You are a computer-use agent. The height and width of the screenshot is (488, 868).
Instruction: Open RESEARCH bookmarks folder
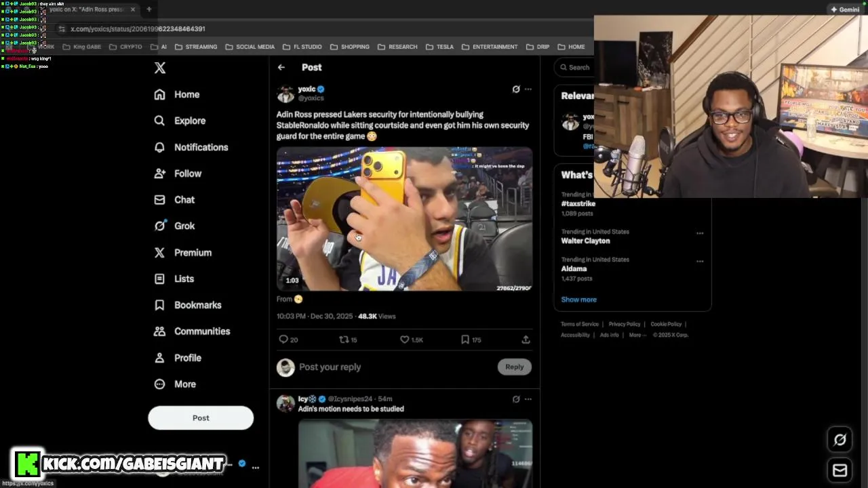[x=398, y=47]
